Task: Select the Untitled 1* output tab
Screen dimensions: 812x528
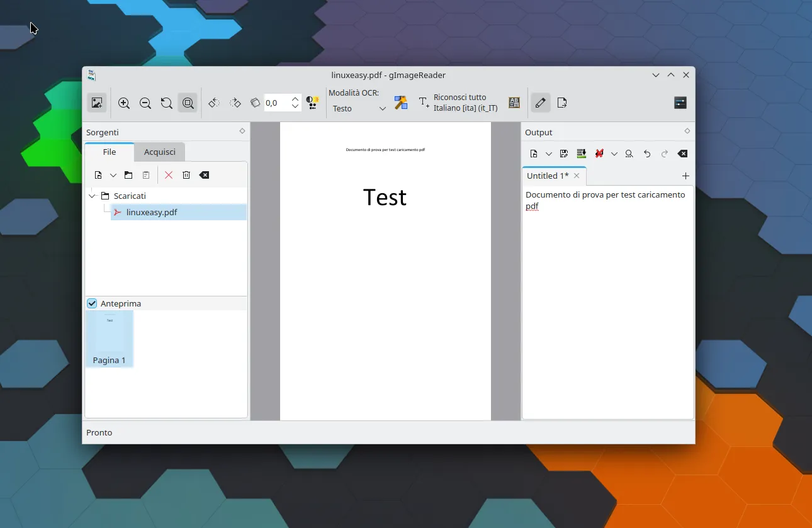Action: coord(548,176)
